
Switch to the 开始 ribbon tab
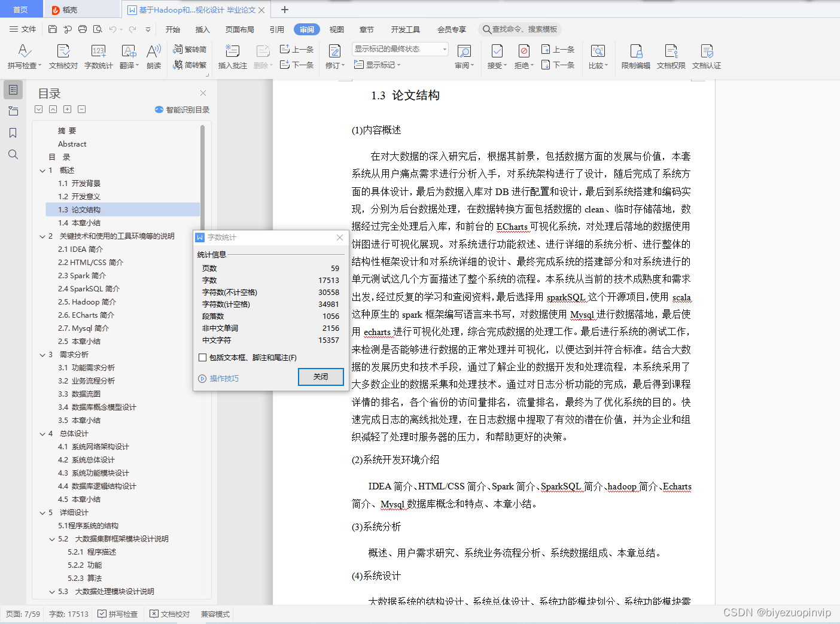tap(173, 29)
